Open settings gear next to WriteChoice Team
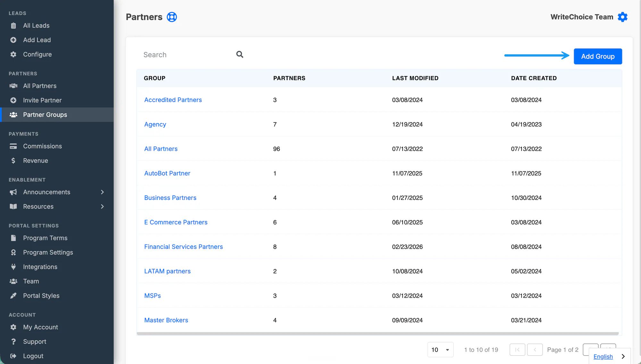The height and width of the screenshot is (364, 641). pyautogui.click(x=622, y=17)
